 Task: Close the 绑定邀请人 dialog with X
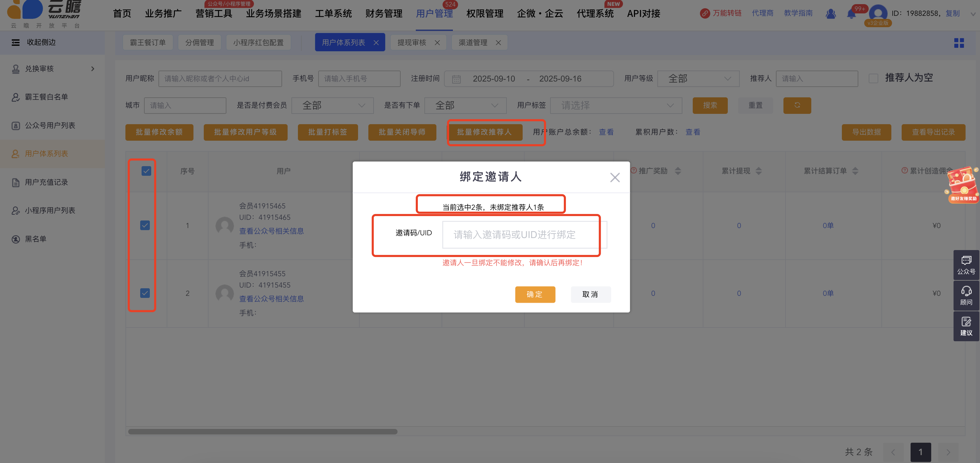tap(615, 177)
